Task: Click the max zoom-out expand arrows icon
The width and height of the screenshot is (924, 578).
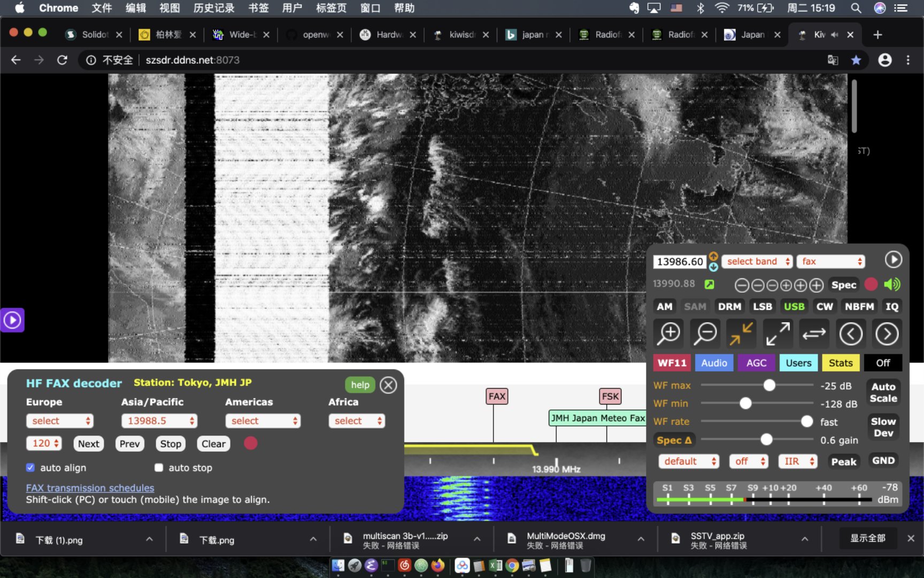Action: click(777, 333)
